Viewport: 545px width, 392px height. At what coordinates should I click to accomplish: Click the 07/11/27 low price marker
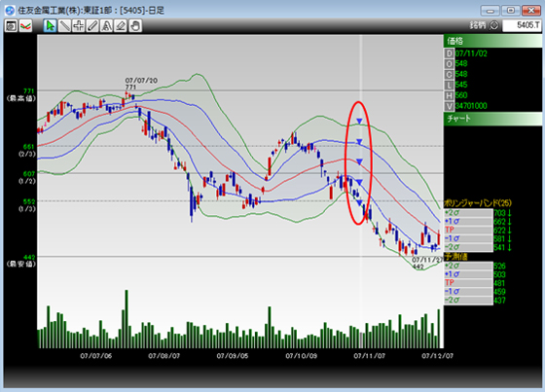(x=427, y=263)
